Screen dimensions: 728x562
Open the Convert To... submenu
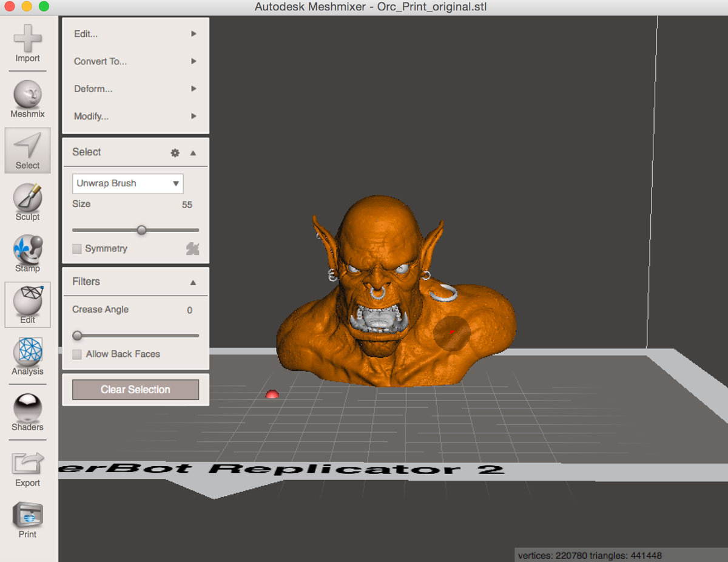(135, 61)
